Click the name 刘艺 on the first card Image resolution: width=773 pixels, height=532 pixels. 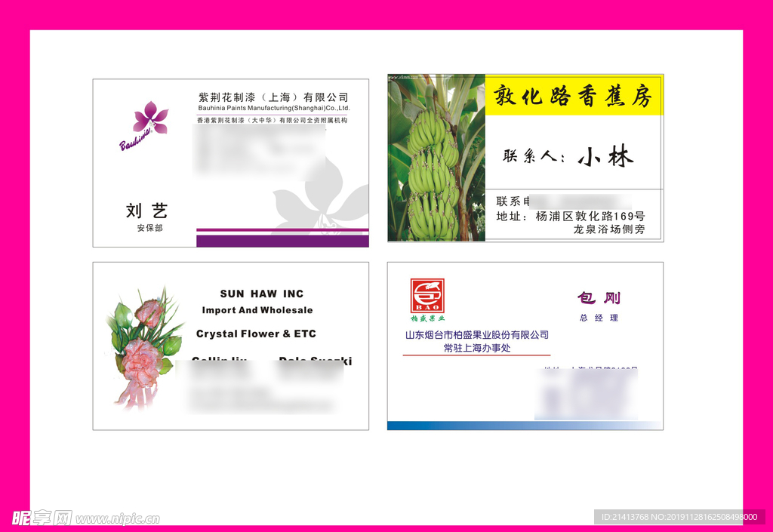point(147,211)
